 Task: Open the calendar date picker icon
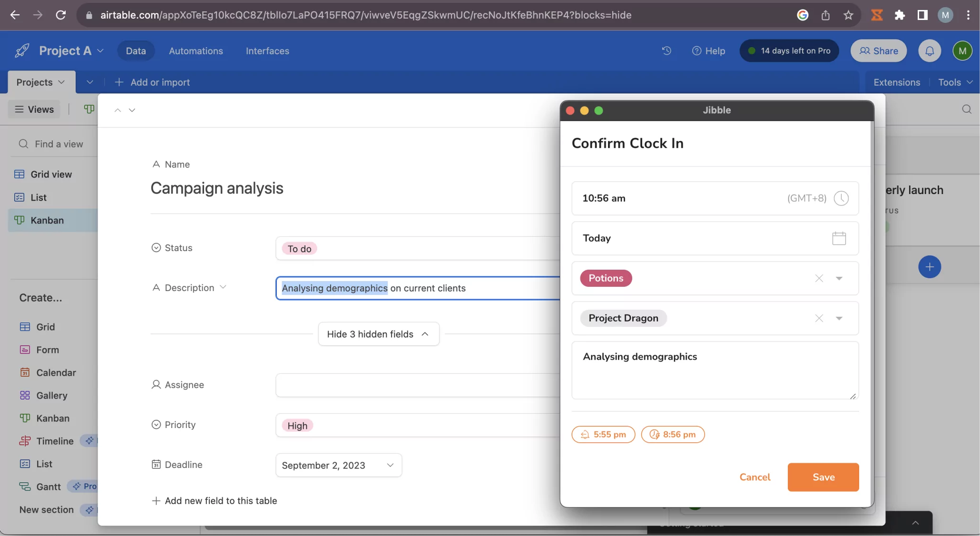click(839, 238)
